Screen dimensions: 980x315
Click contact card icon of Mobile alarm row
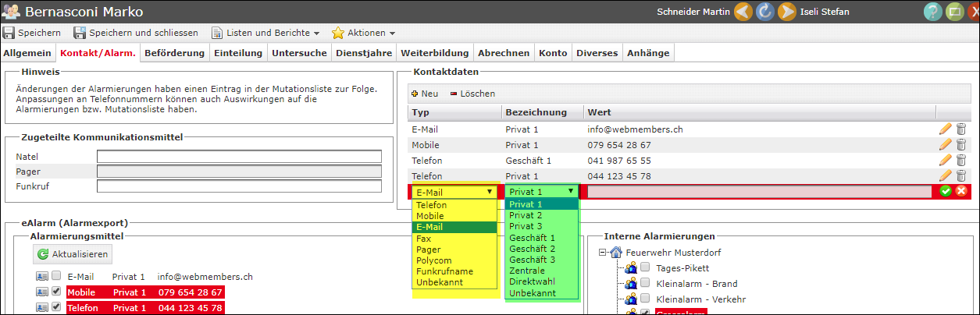(41, 292)
